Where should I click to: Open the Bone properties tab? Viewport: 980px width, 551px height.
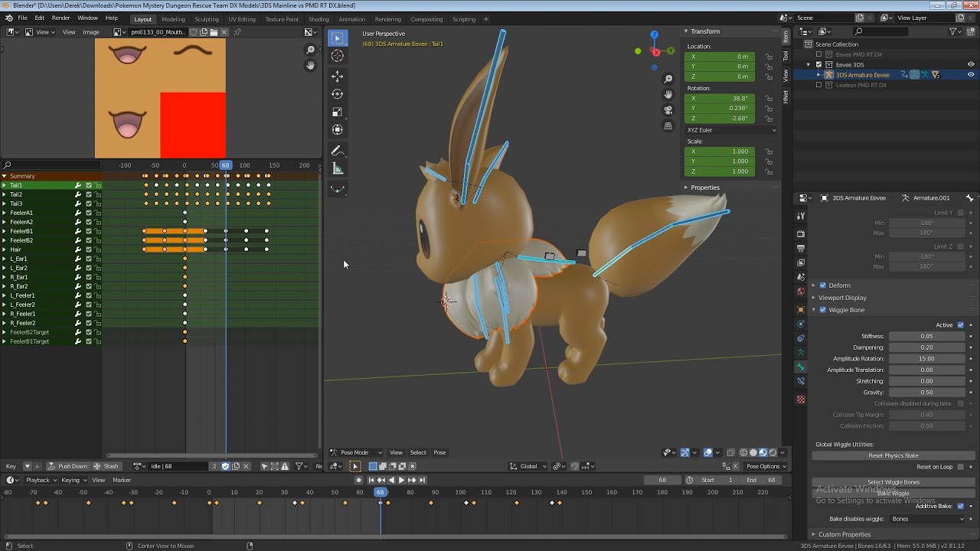[x=801, y=367]
